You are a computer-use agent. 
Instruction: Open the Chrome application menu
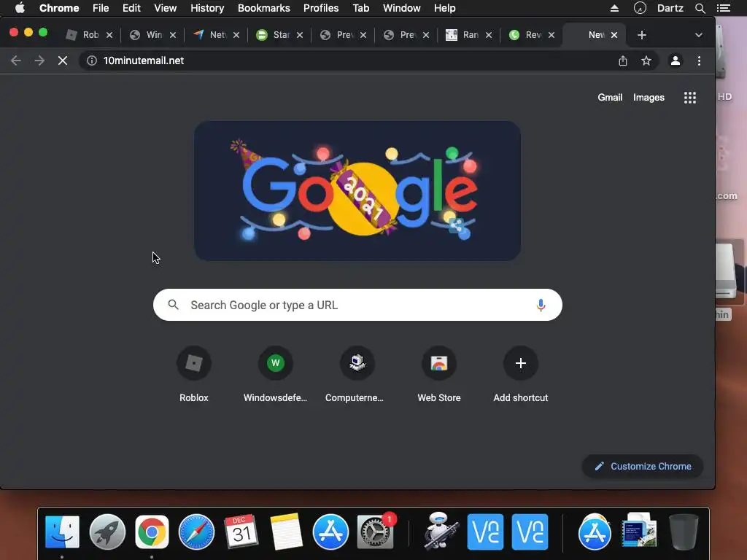point(59,8)
